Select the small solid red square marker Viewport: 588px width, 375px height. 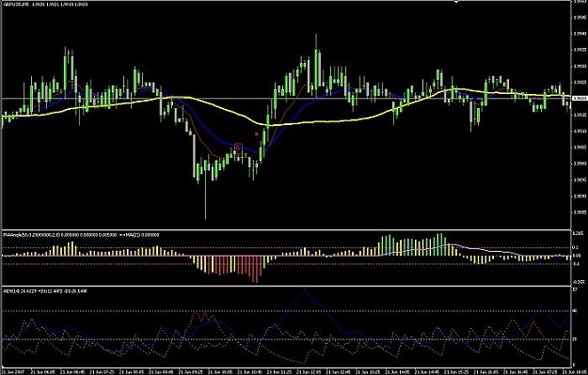(257, 133)
